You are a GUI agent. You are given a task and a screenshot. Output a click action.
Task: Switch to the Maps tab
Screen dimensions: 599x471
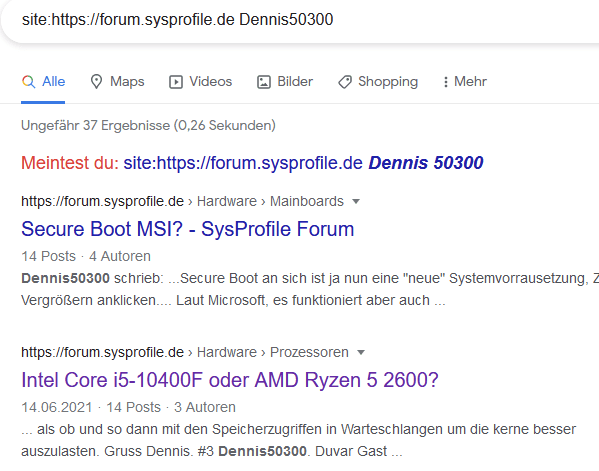point(117,82)
